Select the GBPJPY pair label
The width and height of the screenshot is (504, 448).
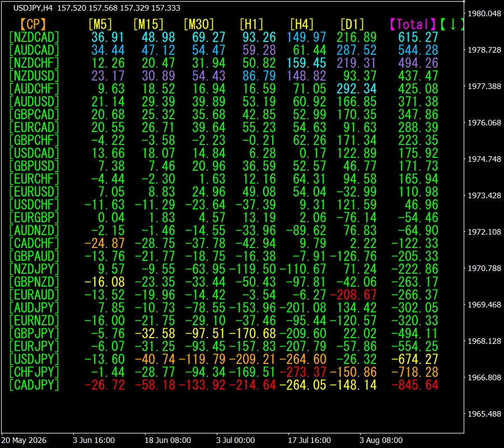click(x=34, y=333)
